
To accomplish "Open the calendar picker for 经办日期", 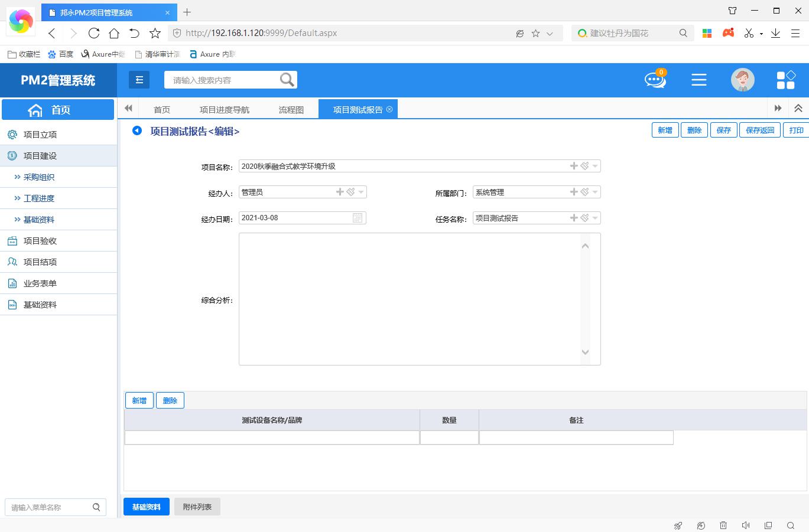I will tap(358, 218).
